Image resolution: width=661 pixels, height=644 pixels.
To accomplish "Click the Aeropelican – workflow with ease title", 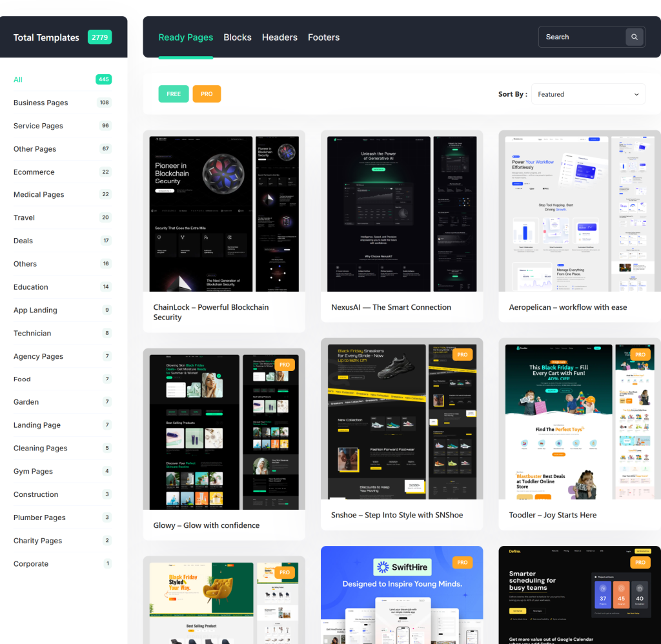I will (x=567, y=307).
